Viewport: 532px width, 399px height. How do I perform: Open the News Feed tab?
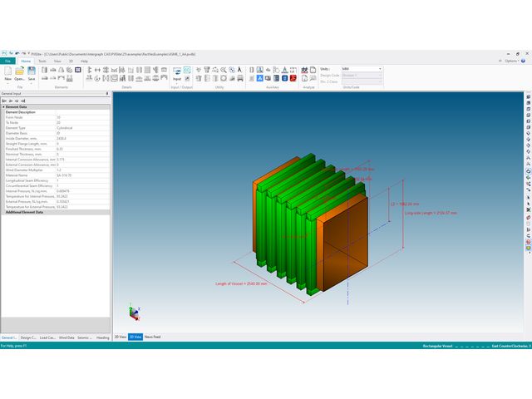(x=152, y=337)
